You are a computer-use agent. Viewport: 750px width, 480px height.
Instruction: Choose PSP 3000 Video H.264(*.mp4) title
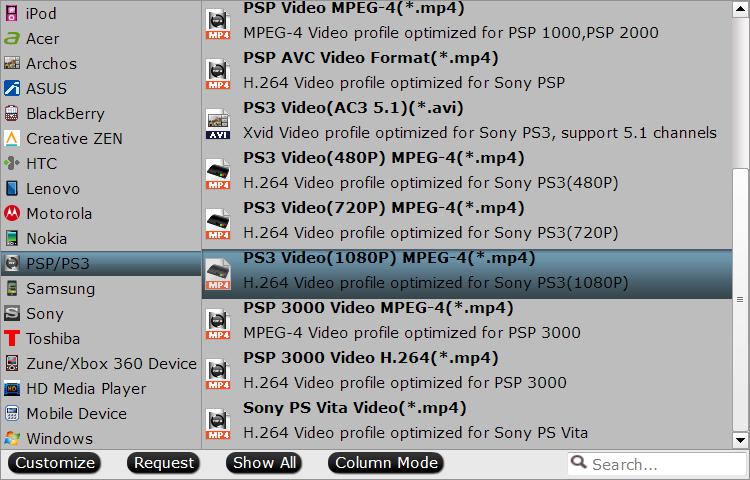click(x=371, y=358)
